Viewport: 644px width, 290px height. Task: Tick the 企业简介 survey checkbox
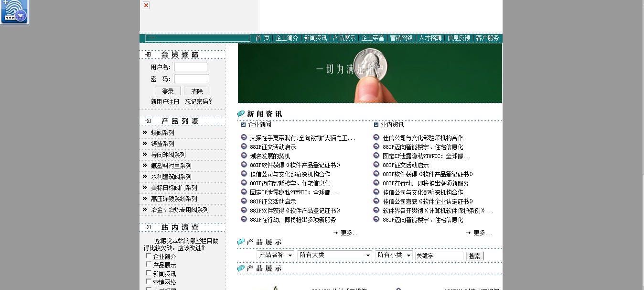pos(149,256)
